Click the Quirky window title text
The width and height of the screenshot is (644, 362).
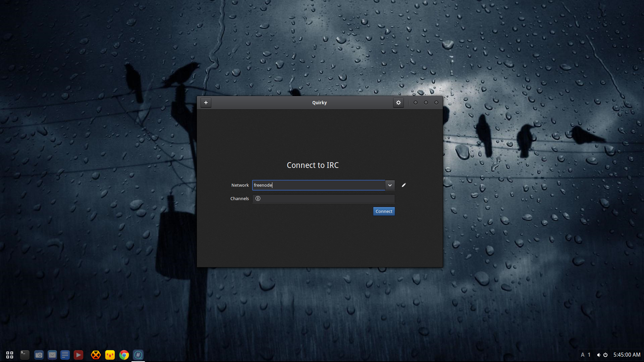[x=319, y=103]
